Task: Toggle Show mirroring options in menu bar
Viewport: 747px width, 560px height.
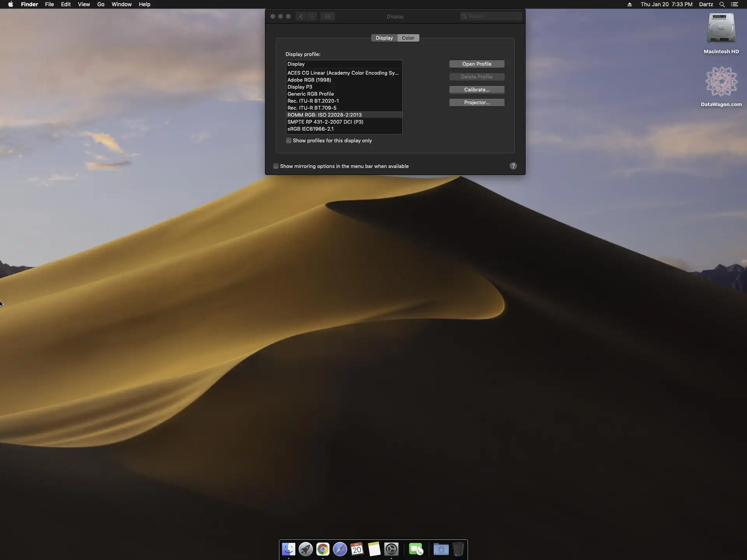Action: tap(276, 166)
